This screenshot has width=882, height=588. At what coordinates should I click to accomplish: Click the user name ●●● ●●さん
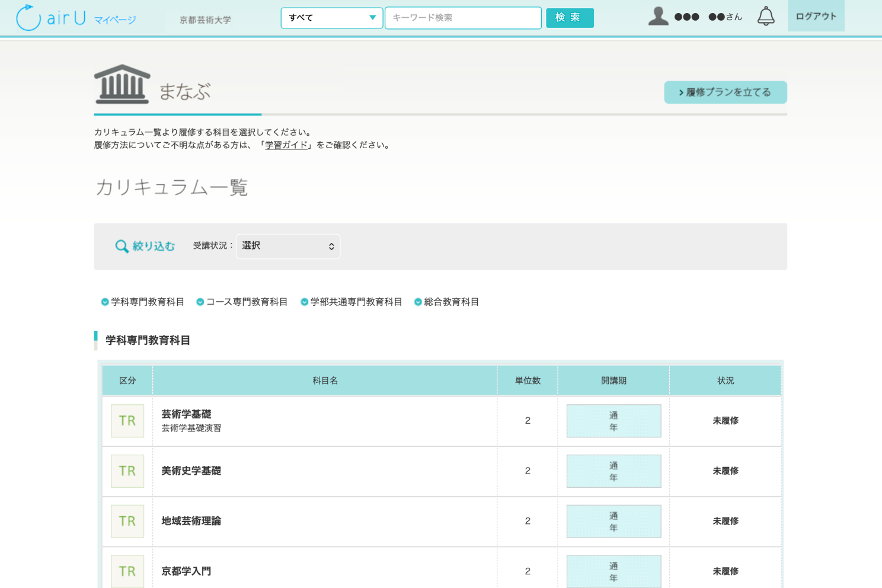pyautogui.click(x=708, y=17)
